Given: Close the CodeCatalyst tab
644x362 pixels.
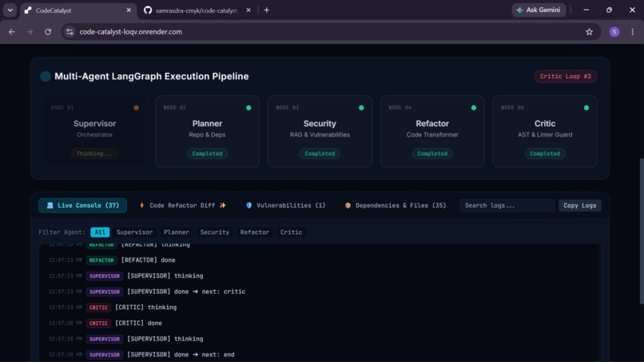Looking at the screenshot, I should coord(129,10).
